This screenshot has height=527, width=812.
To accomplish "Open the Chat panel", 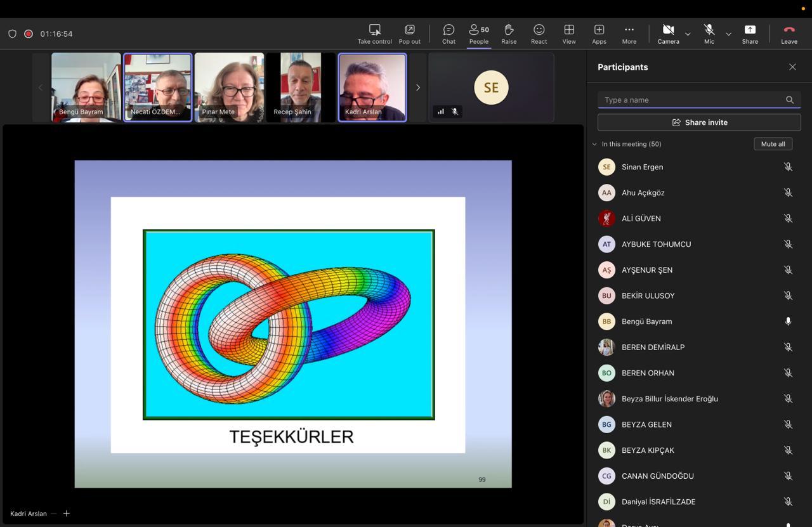I will [x=449, y=34].
